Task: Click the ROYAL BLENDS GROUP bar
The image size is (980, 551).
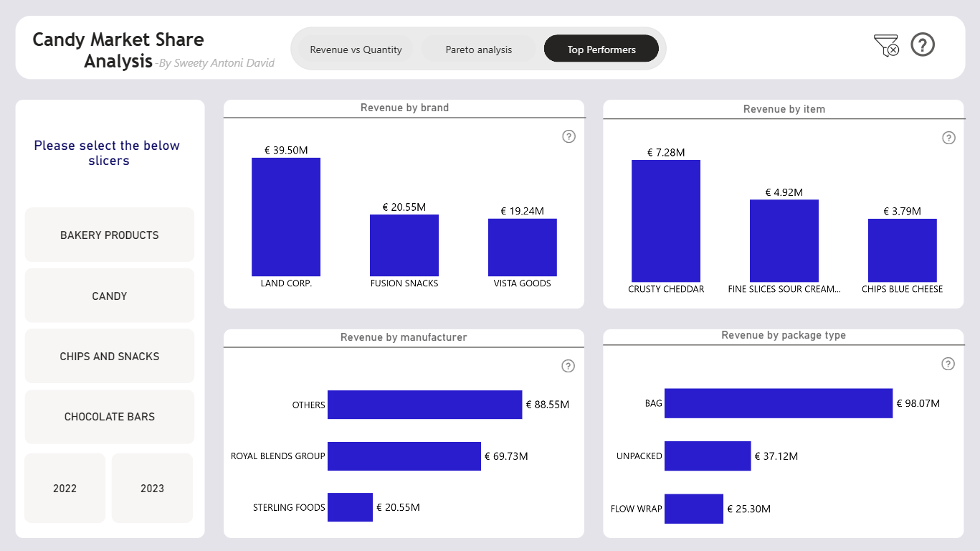Action: pos(404,456)
